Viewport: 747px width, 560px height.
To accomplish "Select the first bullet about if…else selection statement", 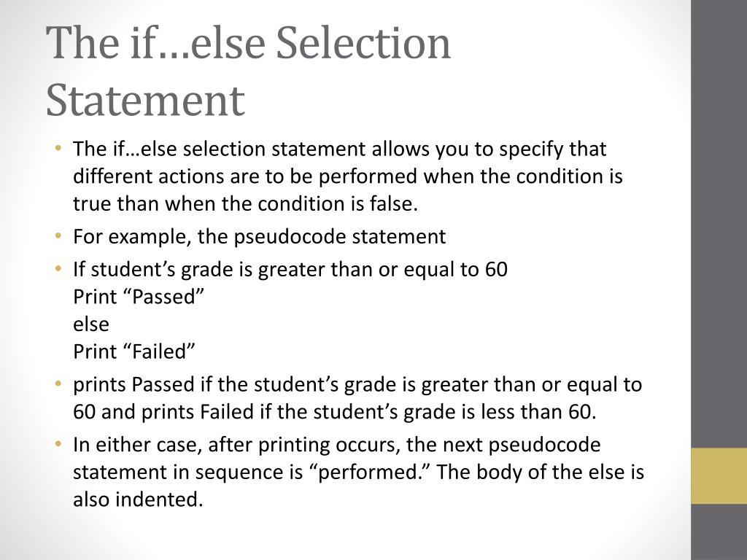I will click(348, 176).
